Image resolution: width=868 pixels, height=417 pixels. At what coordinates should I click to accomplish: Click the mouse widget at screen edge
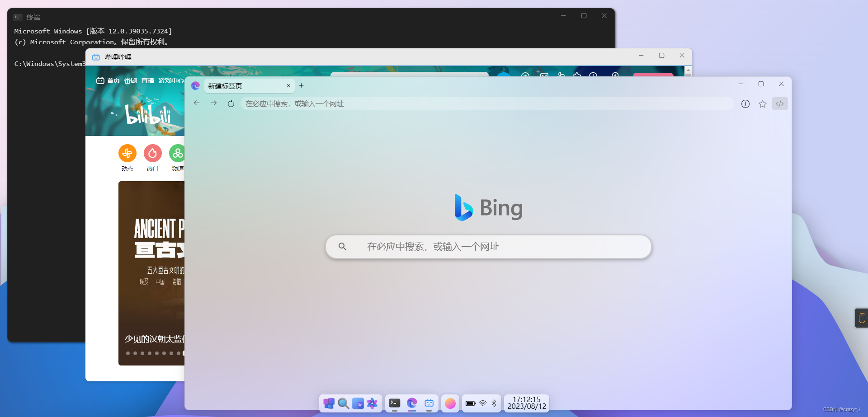coord(862,318)
